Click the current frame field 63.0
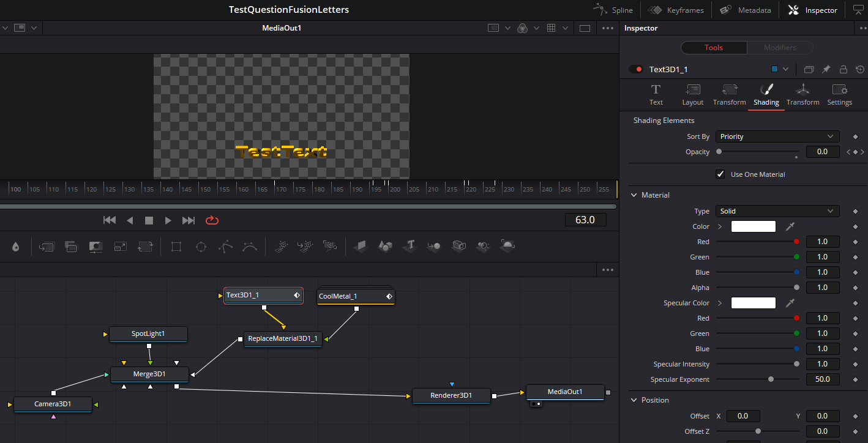Image resolution: width=868 pixels, height=443 pixels. tap(585, 220)
